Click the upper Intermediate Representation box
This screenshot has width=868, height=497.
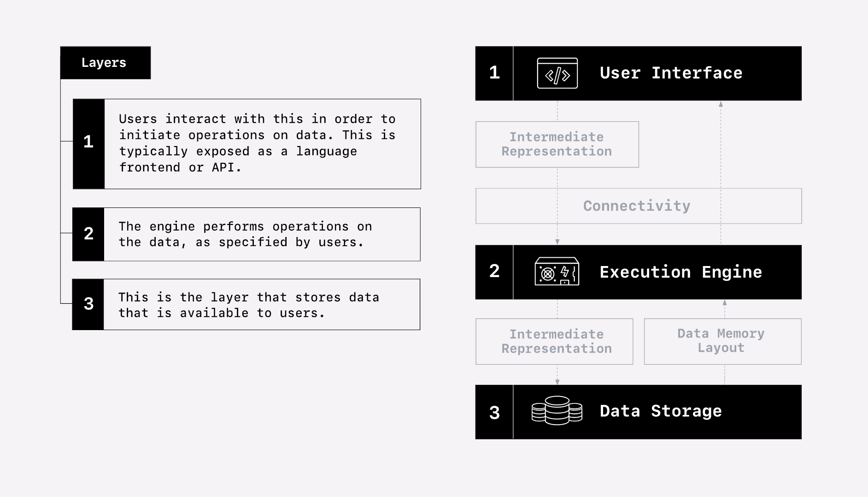click(557, 144)
